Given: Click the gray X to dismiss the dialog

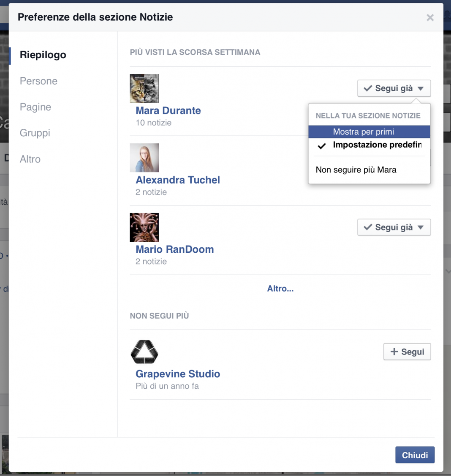Looking at the screenshot, I should point(430,17).
